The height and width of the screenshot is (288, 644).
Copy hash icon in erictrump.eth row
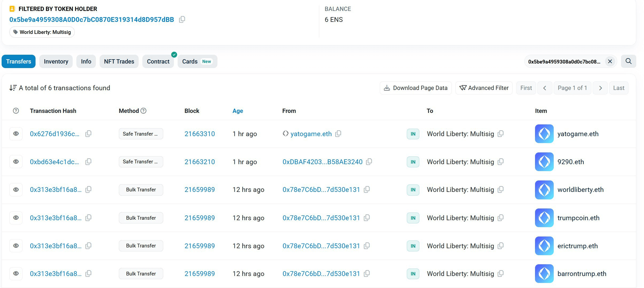tap(88, 246)
